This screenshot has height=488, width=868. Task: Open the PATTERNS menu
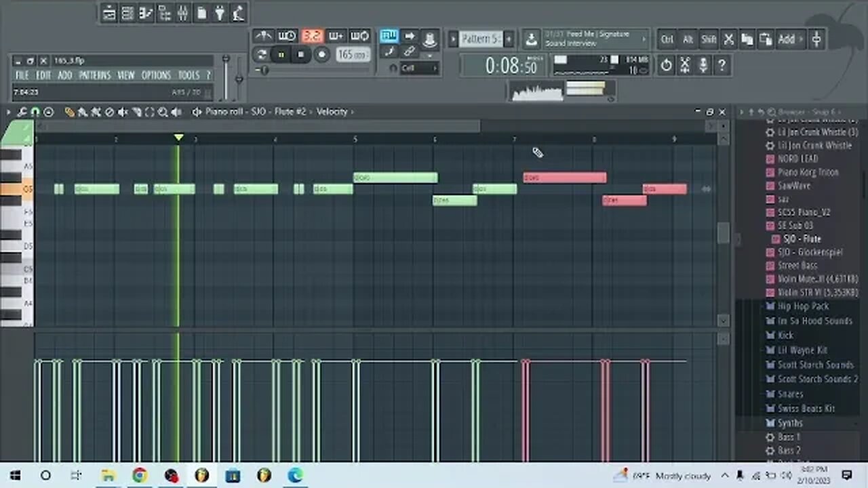click(x=94, y=75)
